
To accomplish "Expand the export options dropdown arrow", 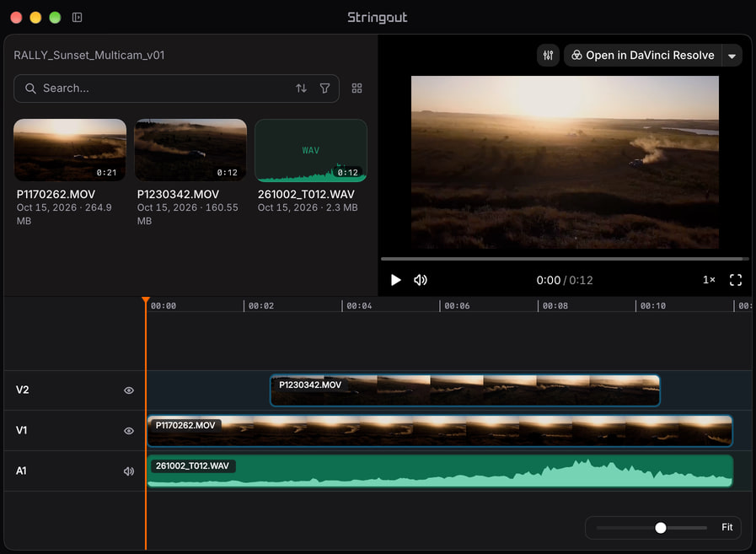I will pyautogui.click(x=732, y=56).
